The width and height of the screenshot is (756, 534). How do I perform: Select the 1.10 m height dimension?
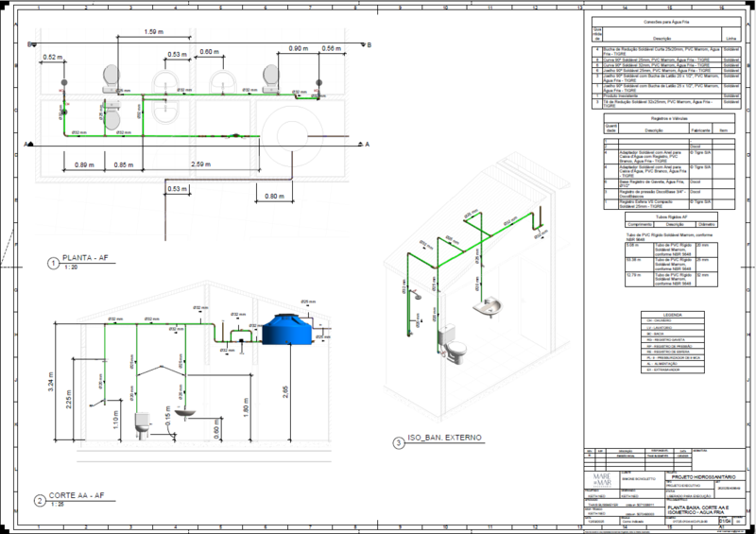[x=115, y=420]
